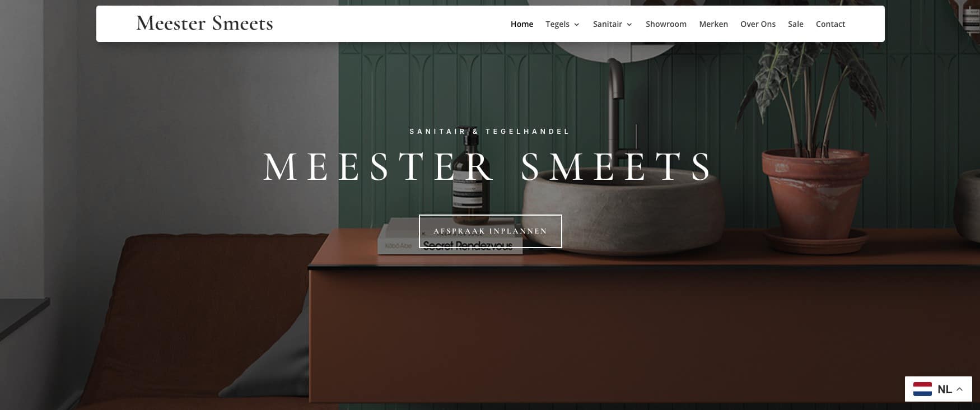Image resolution: width=980 pixels, height=410 pixels.
Task: Open the NL language selector
Action: [x=939, y=389]
